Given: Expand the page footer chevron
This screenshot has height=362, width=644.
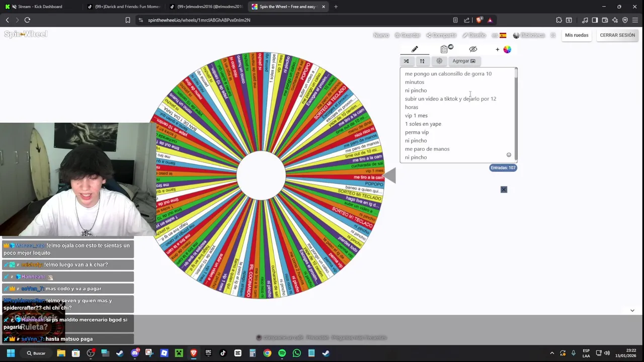Looking at the screenshot, I should click(x=632, y=310).
